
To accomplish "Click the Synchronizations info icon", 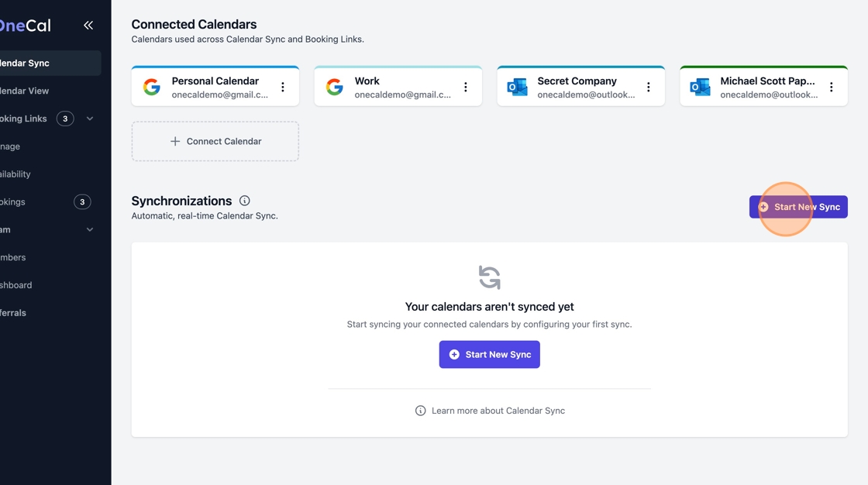I will point(245,201).
